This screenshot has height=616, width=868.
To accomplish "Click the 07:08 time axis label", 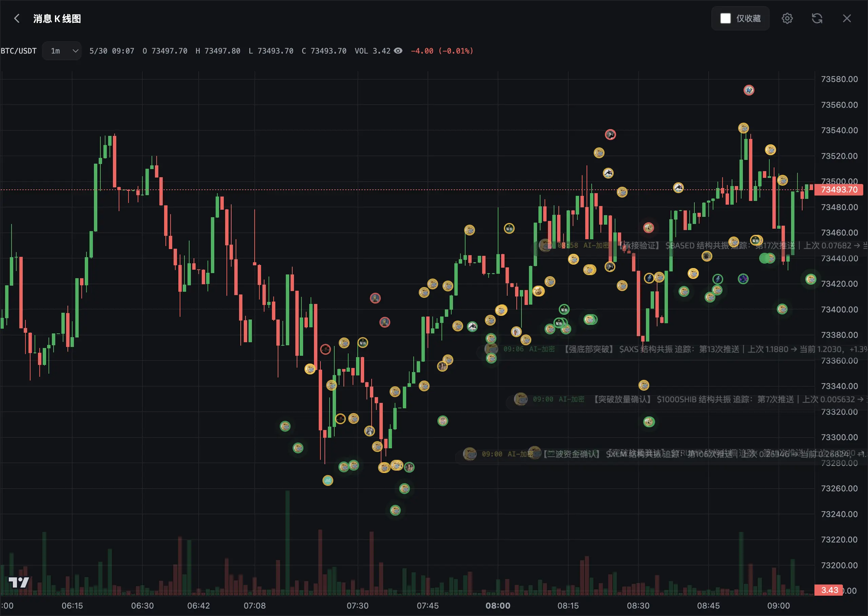I will 255,606.
